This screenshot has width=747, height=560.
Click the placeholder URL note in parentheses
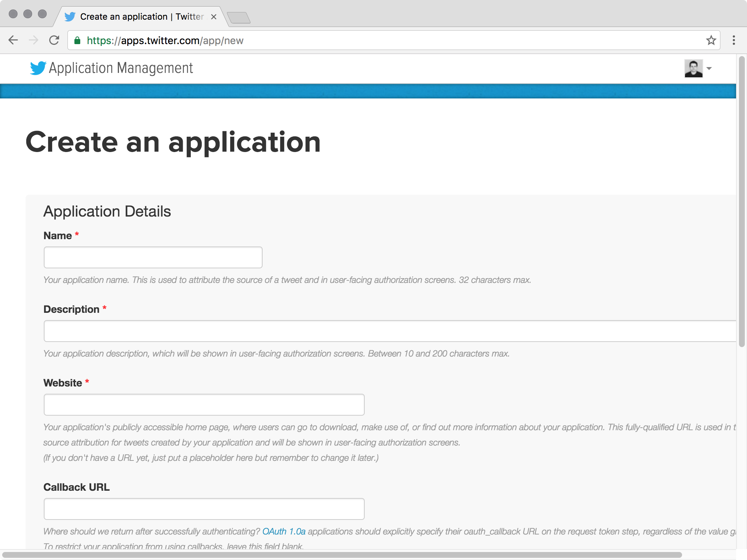pyautogui.click(x=211, y=458)
